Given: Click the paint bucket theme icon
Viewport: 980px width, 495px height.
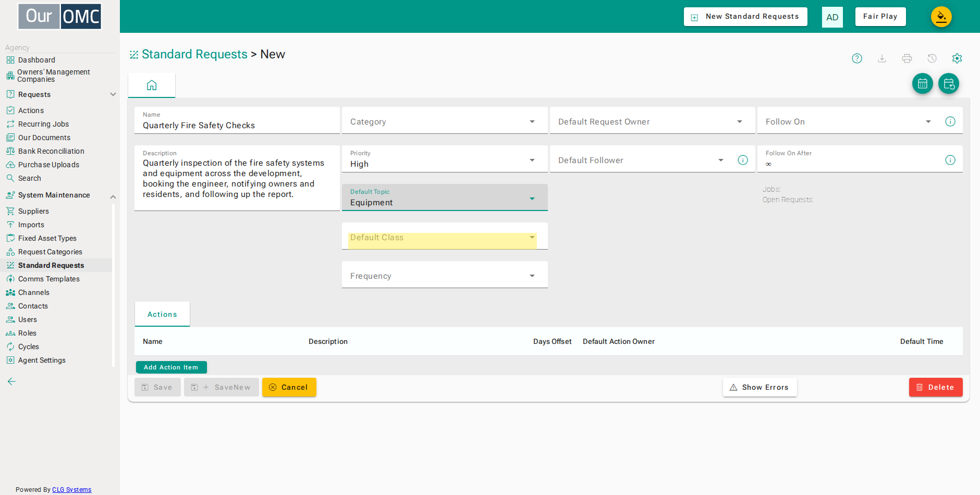Looking at the screenshot, I should pos(941,17).
